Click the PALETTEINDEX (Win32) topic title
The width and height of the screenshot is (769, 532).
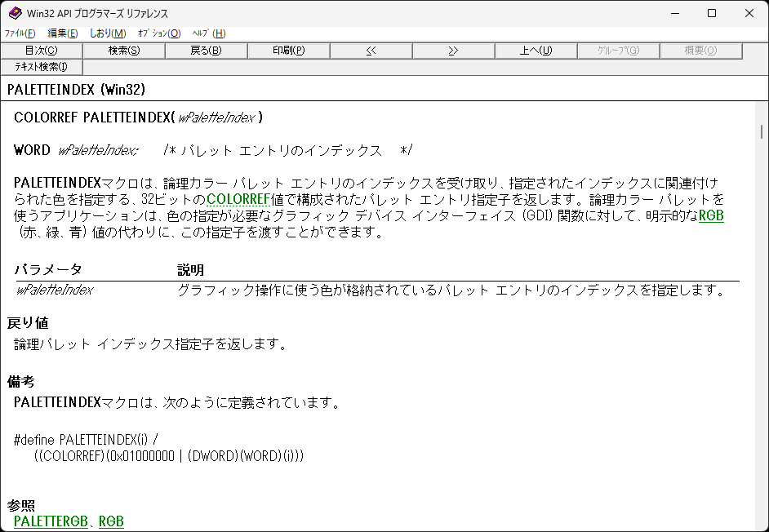[76, 89]
